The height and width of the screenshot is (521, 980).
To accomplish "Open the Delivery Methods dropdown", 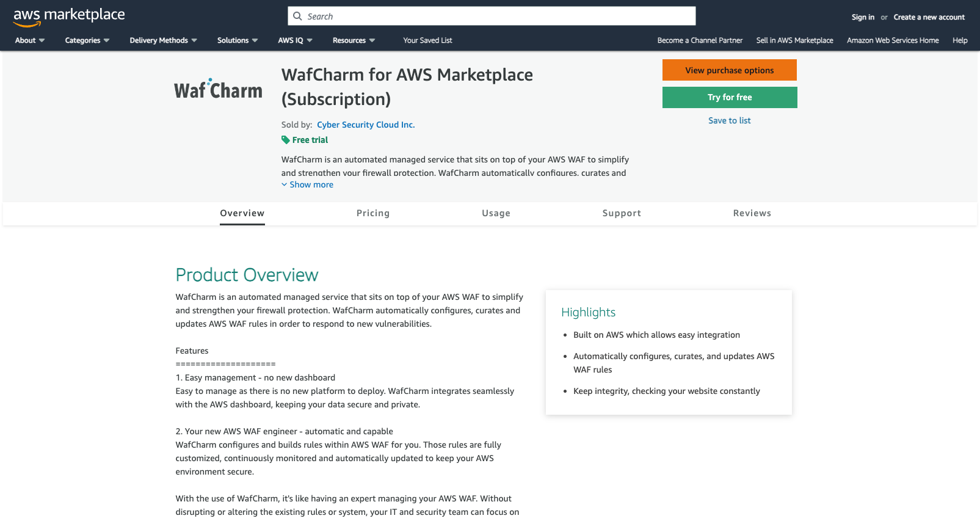I will 164,40.
